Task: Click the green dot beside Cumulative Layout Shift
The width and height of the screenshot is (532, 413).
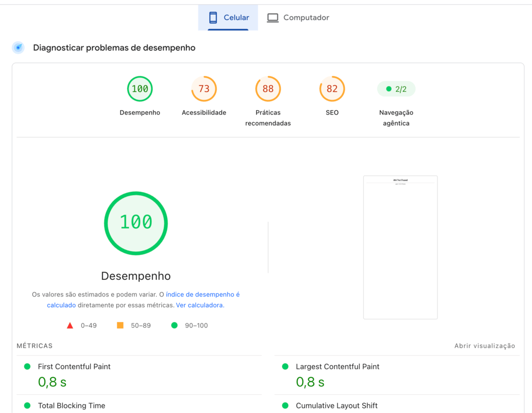Action: pos(285,406)
